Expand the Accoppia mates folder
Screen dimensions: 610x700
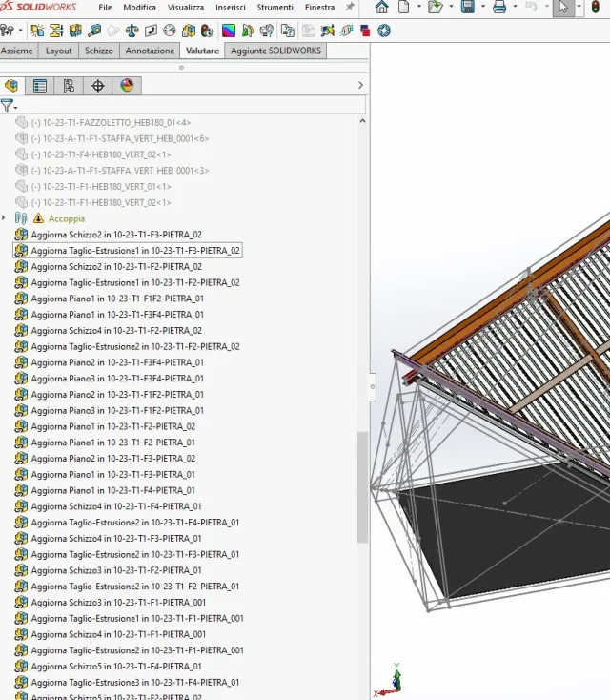tap(4, 217)
